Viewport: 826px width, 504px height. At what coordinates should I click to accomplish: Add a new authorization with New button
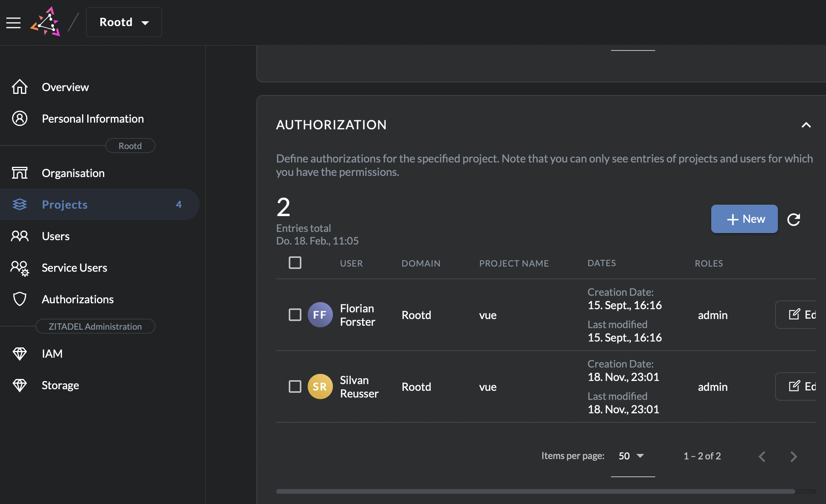744,219
